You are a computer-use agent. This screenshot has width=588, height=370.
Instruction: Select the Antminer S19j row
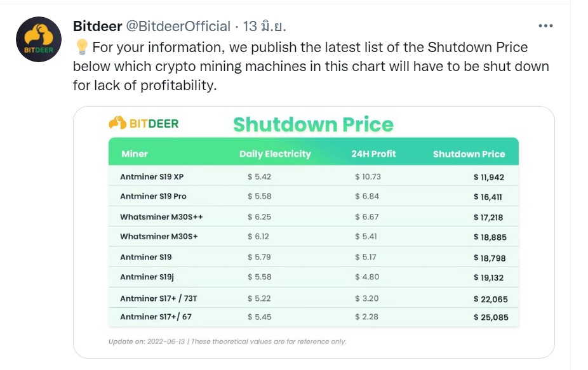[314, 277]
